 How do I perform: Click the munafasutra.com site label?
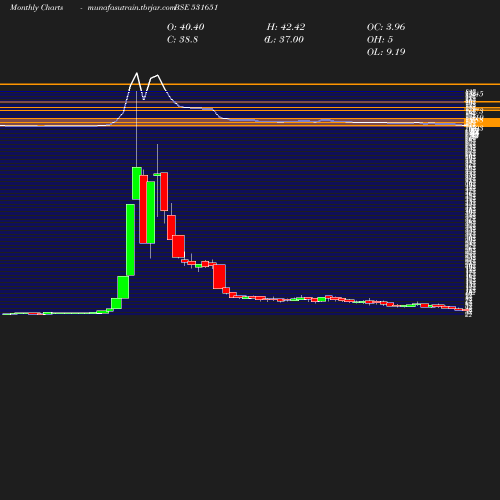tap(131, 8)
